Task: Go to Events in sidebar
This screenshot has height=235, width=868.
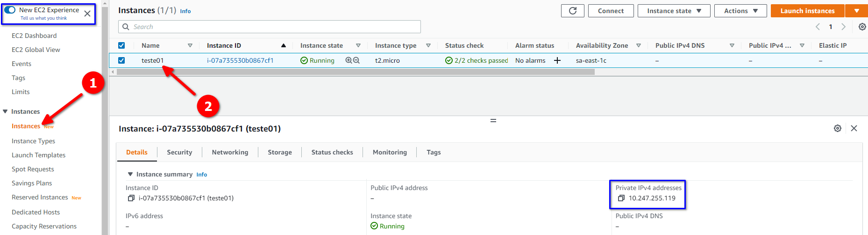Action: click(x=21, y=64)
